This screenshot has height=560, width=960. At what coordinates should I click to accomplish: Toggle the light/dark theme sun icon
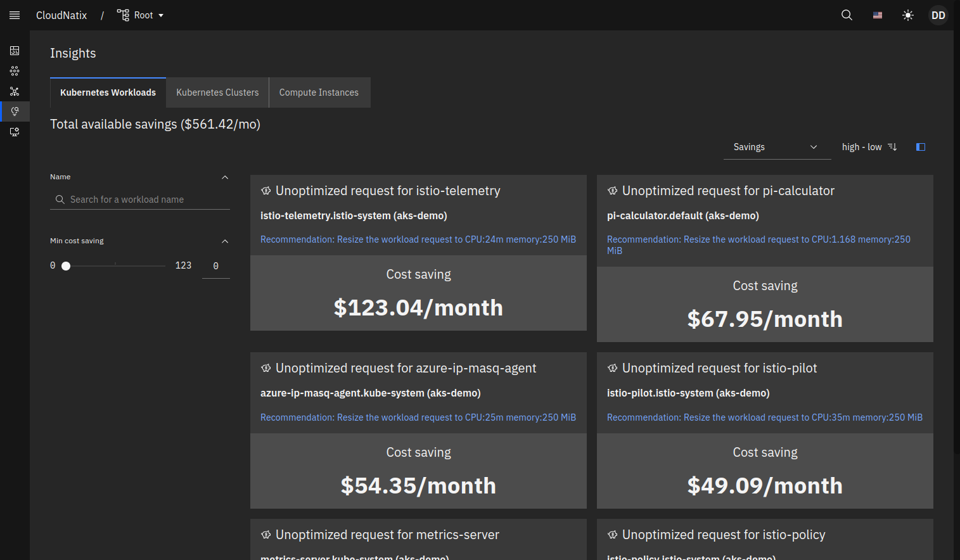[x=908, y=15]
